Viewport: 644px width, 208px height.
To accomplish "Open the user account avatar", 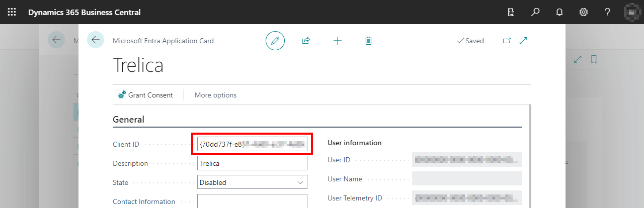I will click(632, 12).
